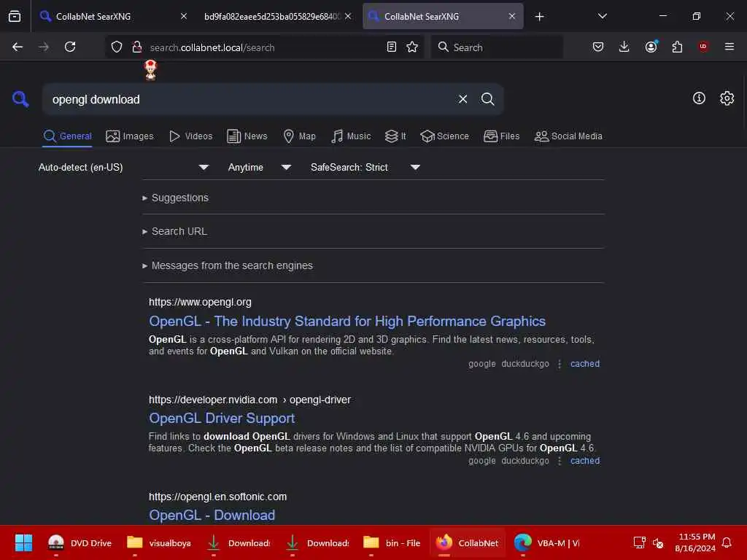The height and width of the screenshot is (560, 747).
Task: Open SearXNG preferences gear icon
Action: coord(727,98)
